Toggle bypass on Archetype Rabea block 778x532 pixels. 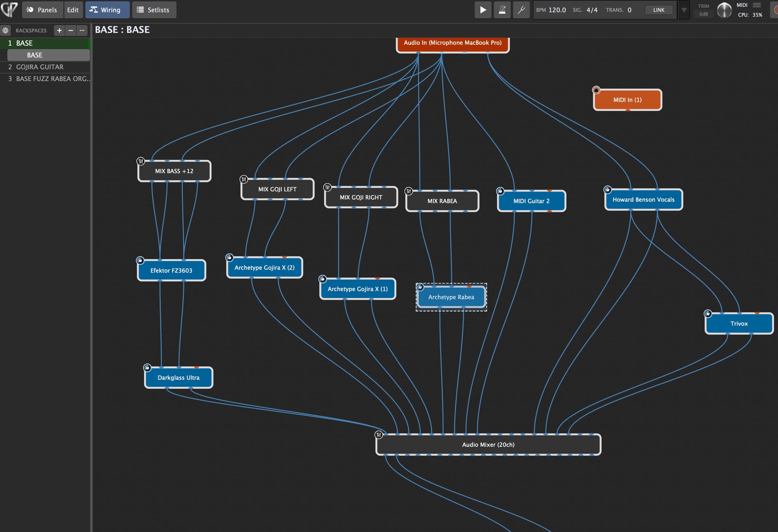click(420, 287)
